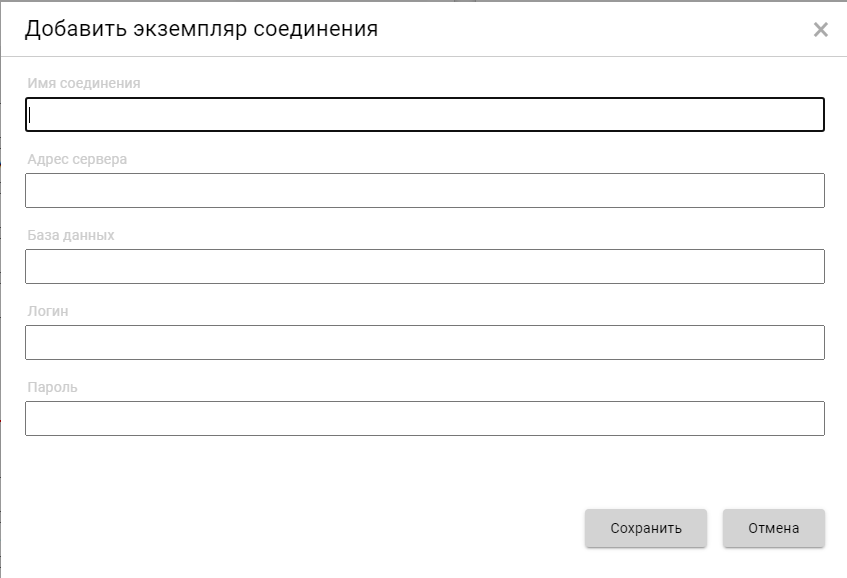
Task: Cancel adding the connection via Отмена
Action: (x=774, y=528)
